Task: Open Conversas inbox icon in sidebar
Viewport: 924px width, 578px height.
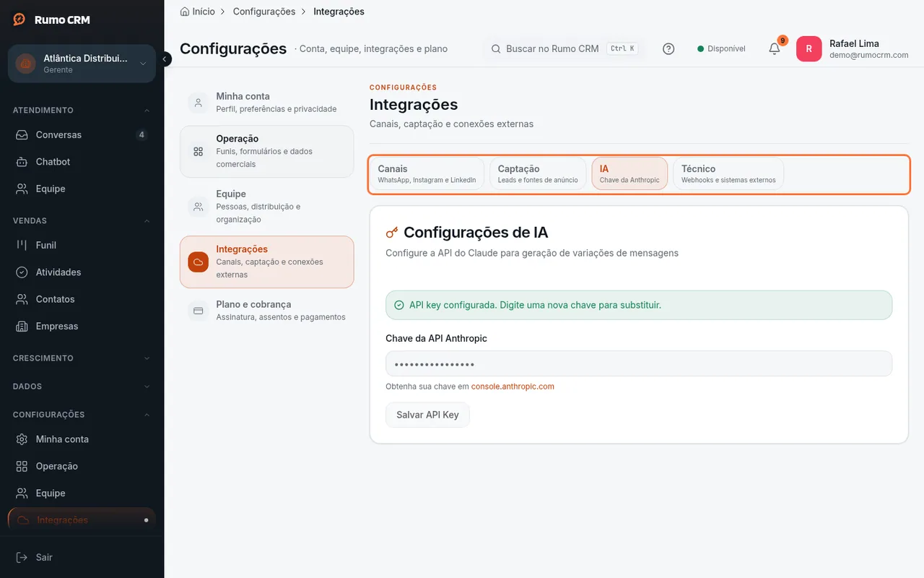Action: [22, 135]
